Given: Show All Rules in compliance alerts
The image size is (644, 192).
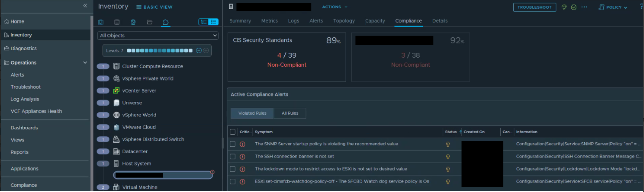Looking at the screenshot, I should tap(290, 113).
